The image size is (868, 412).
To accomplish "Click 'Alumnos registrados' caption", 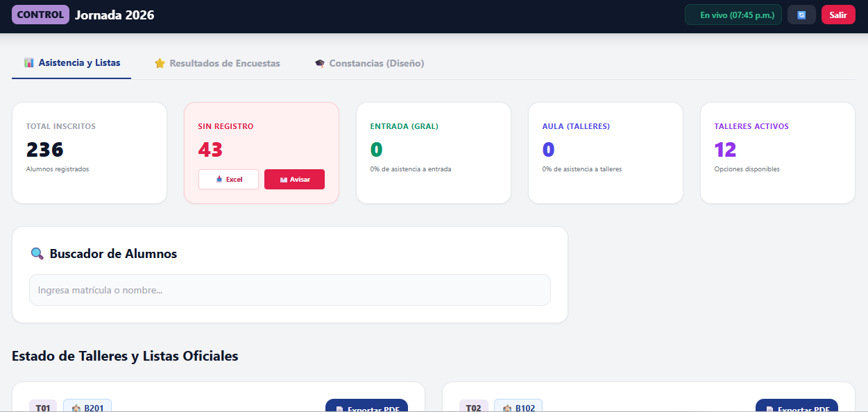I will [x=58, y=169].
